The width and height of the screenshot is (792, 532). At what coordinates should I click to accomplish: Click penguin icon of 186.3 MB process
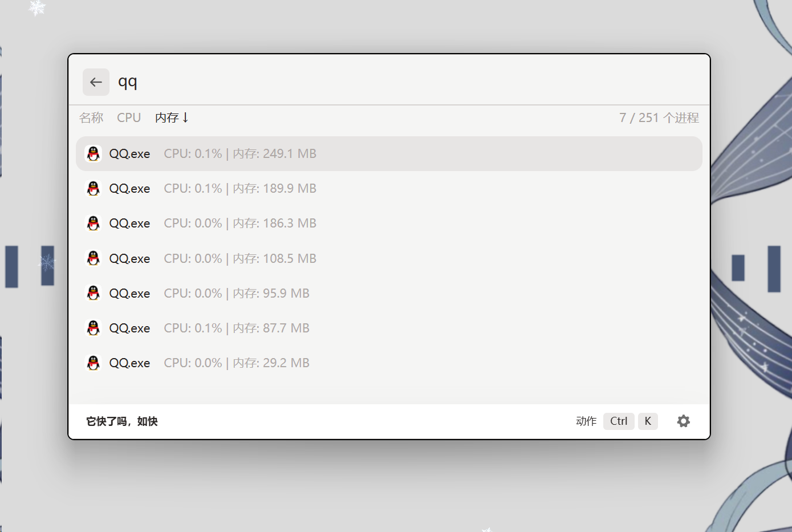(94, 223)
